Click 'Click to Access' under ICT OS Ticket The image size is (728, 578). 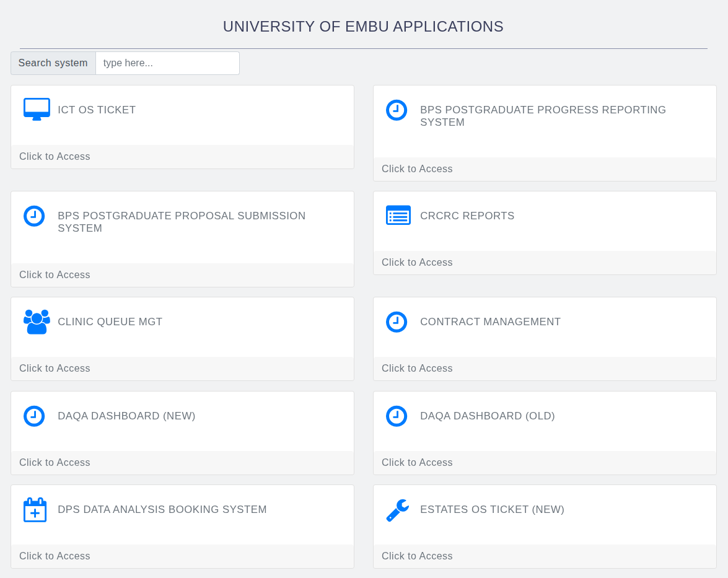click(55, 157)
